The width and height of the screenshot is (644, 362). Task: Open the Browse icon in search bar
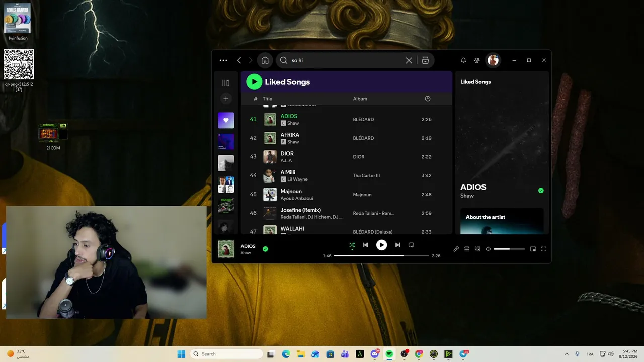(425, 60)
